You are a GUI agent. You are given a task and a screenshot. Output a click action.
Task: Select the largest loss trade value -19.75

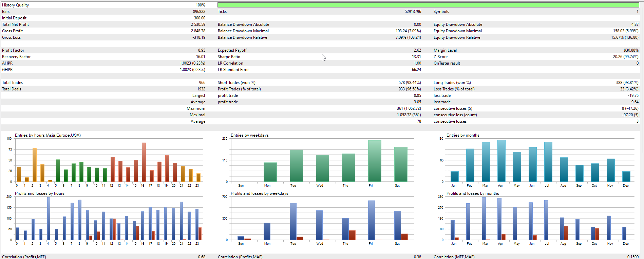[633, 96]
